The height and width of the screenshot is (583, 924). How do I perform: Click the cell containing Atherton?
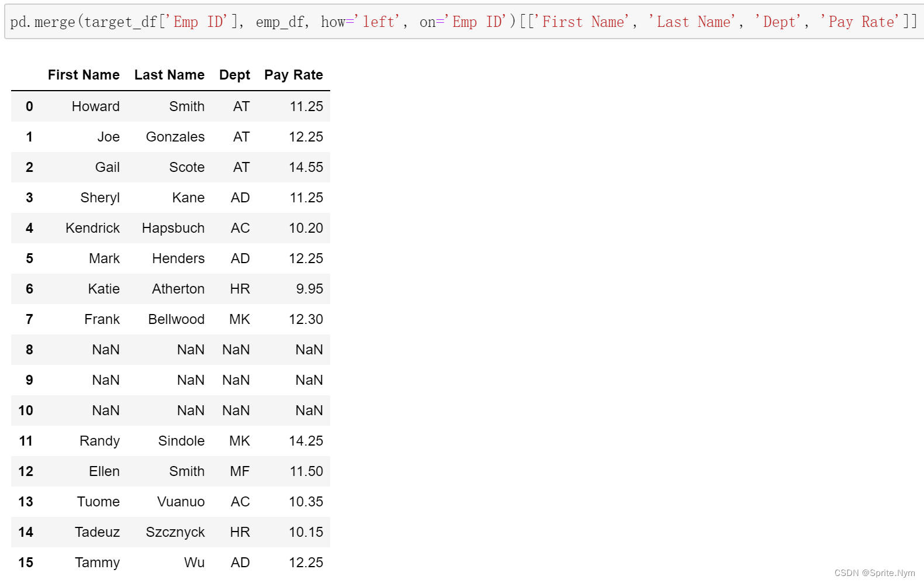[178, 289]
